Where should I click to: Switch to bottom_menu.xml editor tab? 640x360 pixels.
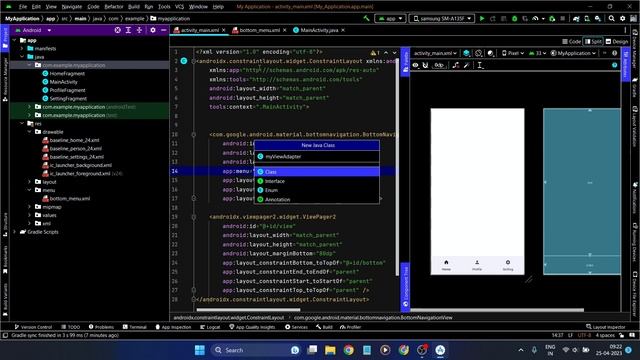click(x=259, y=30)
